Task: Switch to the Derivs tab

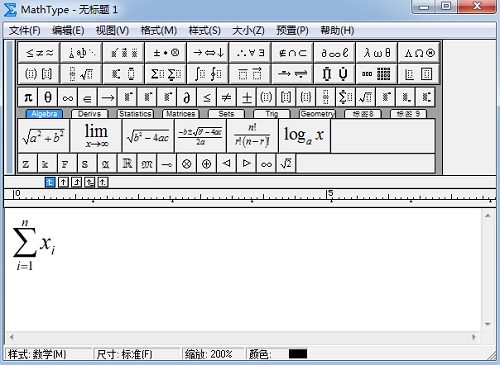Action: coord(89,114)
